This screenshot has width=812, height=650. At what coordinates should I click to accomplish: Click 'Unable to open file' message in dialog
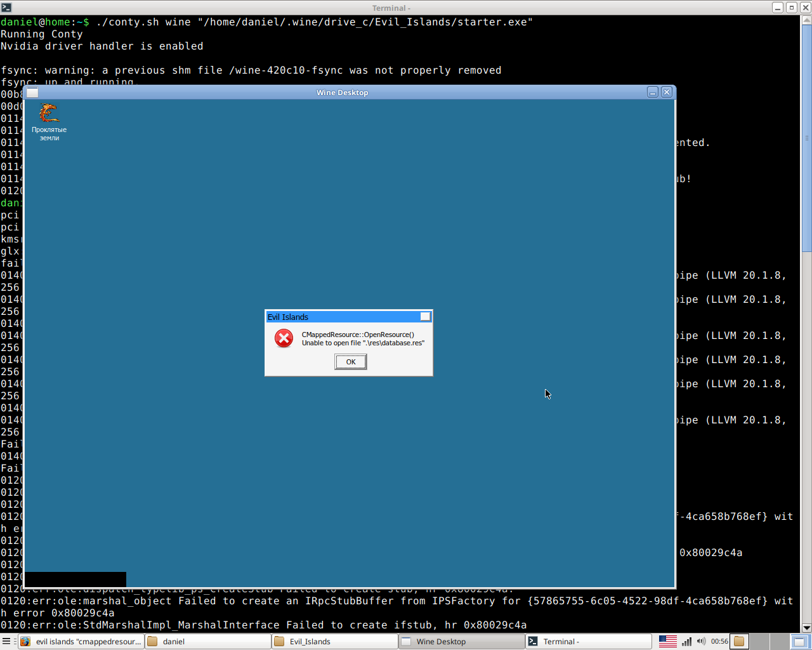363,343
